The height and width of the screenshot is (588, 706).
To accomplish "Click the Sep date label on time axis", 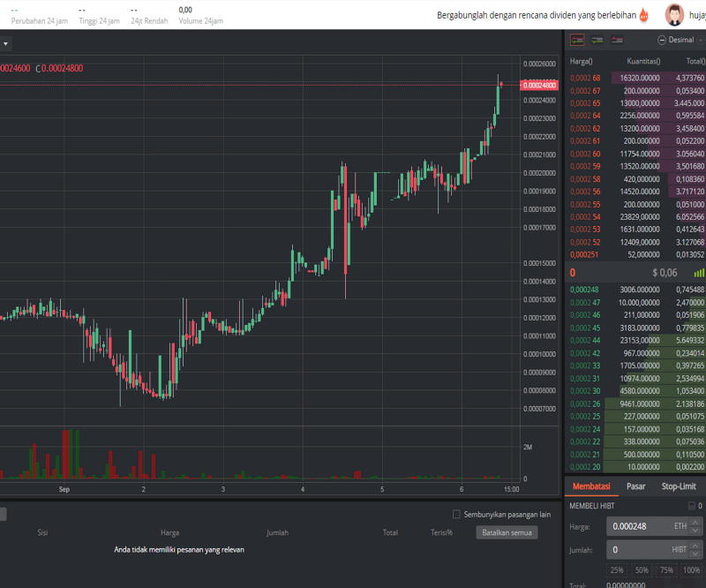I will click(64, 489).
